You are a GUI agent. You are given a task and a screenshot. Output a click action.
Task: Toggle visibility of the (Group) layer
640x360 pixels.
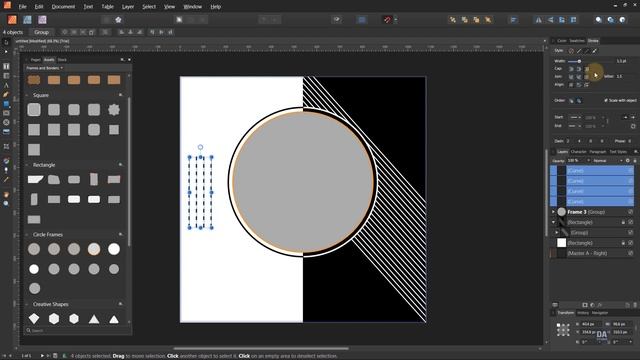tap(631, 232)
